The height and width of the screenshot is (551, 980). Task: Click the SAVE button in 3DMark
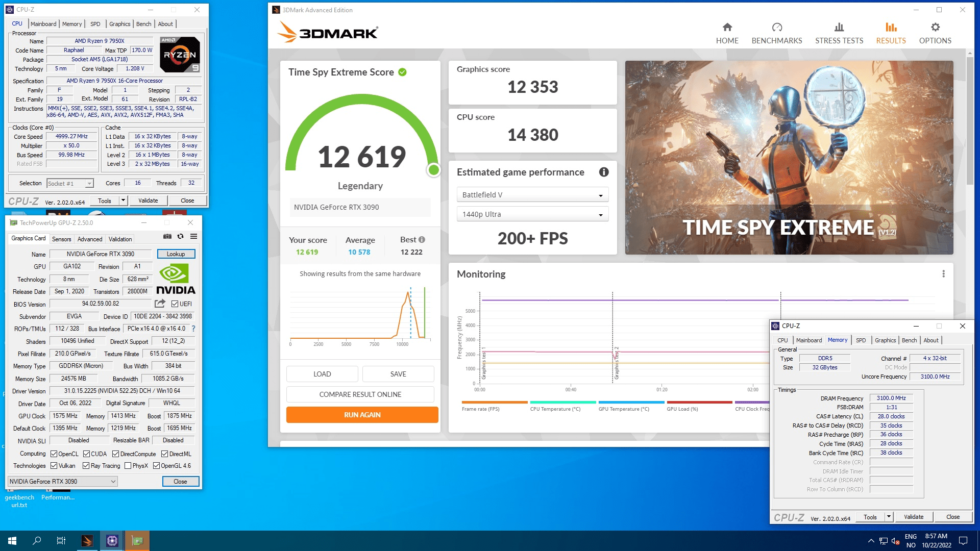(x=398, y=374)
